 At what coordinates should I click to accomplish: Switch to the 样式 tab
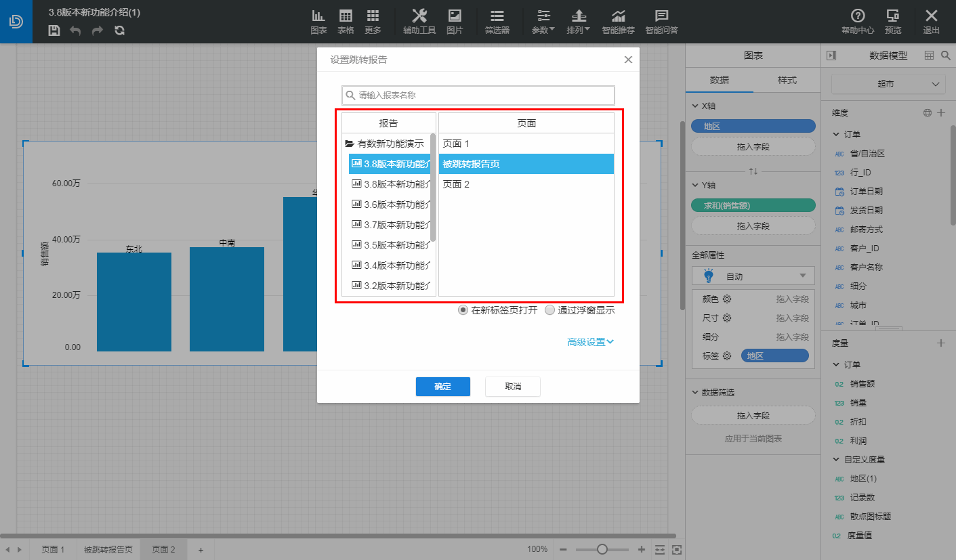coord(787,80)
